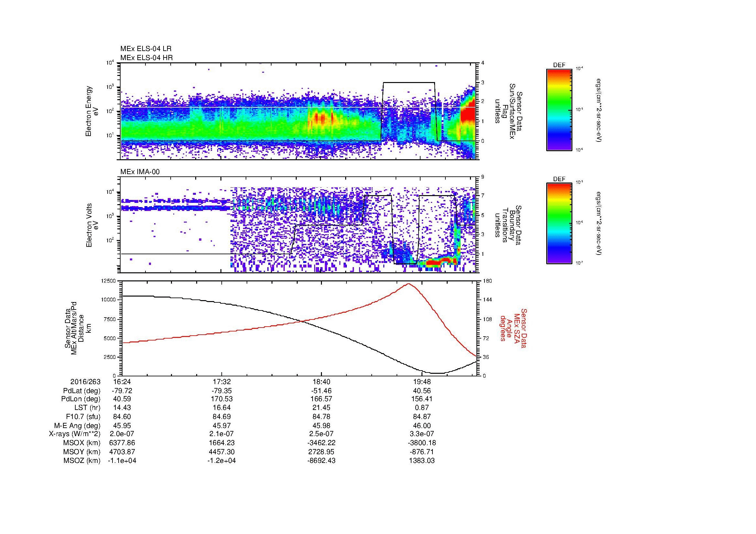
Task: Click the time tick '17:32'
Action: (x=222, y=382)
